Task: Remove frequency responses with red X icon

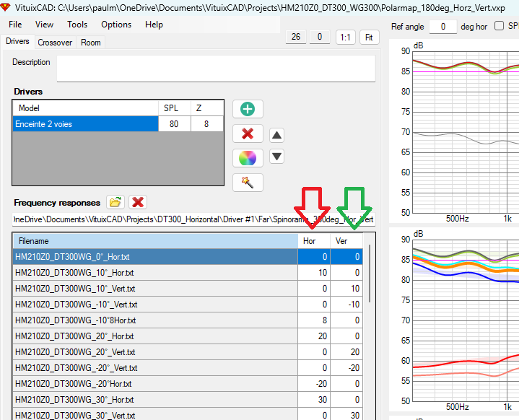Action: pos(138,203)
